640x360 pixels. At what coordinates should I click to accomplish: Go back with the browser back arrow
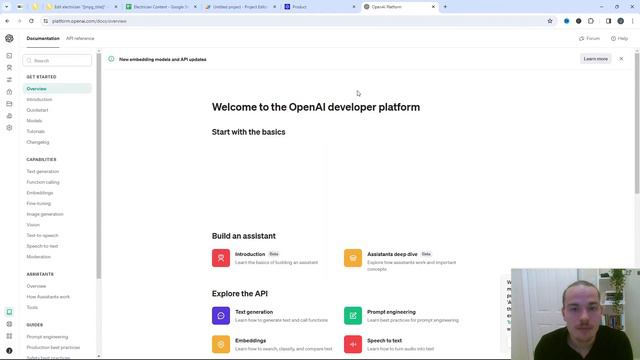pyautogui.click(x=7, y=21)
